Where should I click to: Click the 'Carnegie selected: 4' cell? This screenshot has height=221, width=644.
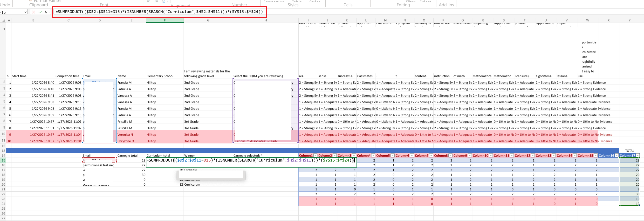click(x=266, y=156)
